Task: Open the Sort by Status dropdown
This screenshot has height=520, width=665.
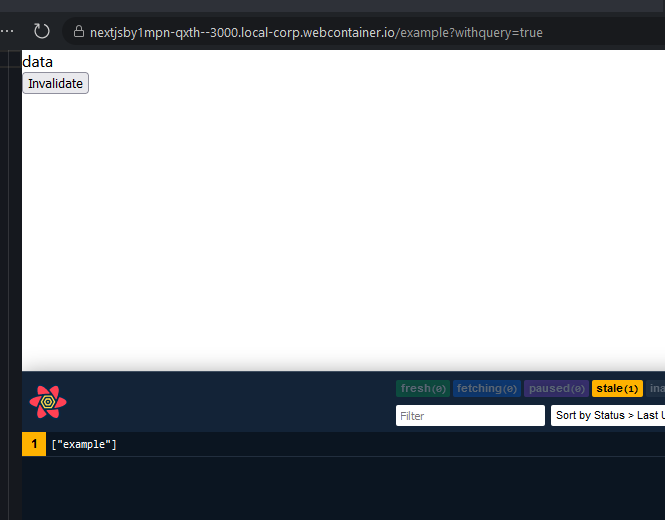Action: 608,416
